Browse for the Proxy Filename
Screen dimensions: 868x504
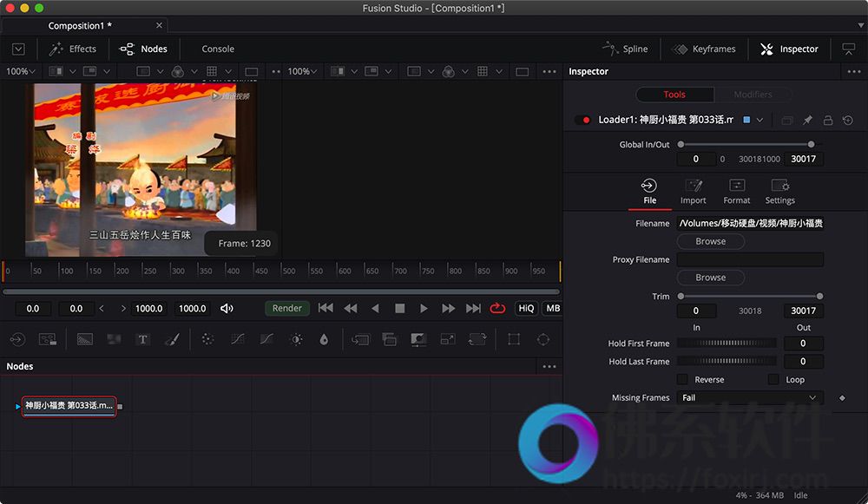pyautogui.click(x=710, y=278)
